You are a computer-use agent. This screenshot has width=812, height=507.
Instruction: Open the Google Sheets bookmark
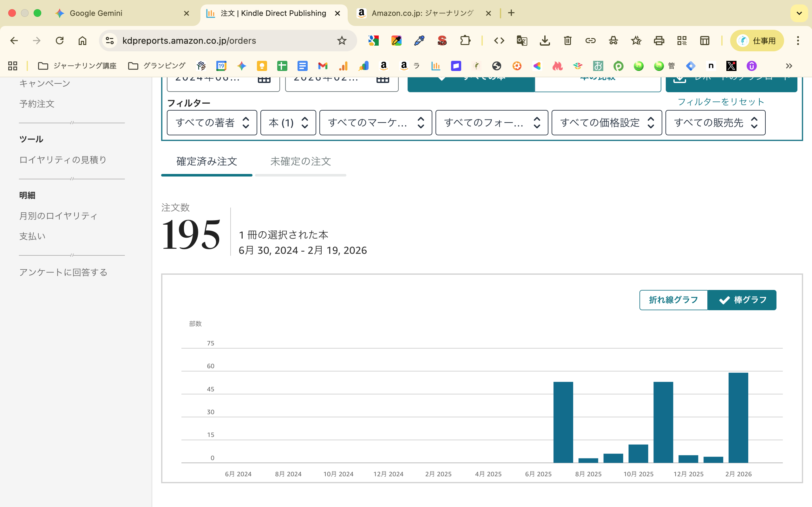(282, 66)
